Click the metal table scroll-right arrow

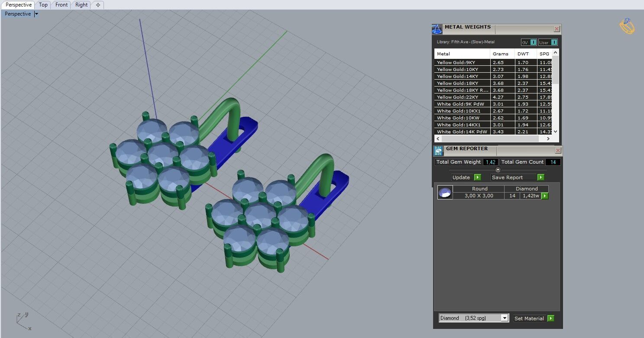(548, 139)
